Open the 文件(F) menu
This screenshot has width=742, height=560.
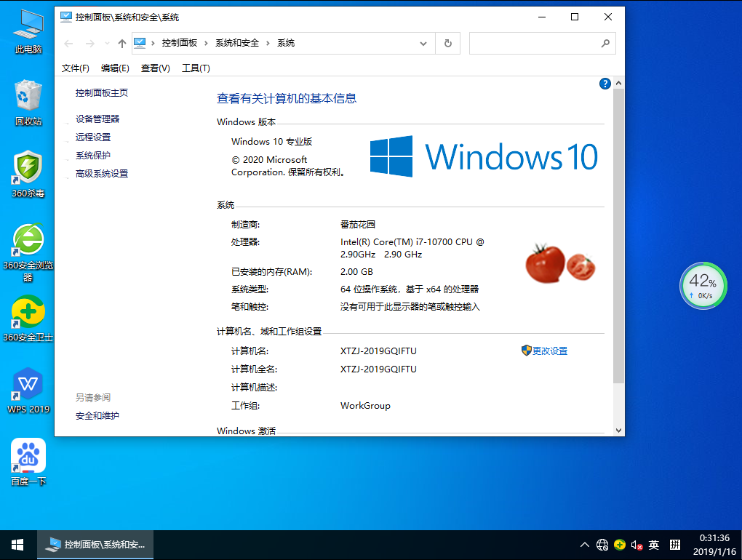click(75, 68)
